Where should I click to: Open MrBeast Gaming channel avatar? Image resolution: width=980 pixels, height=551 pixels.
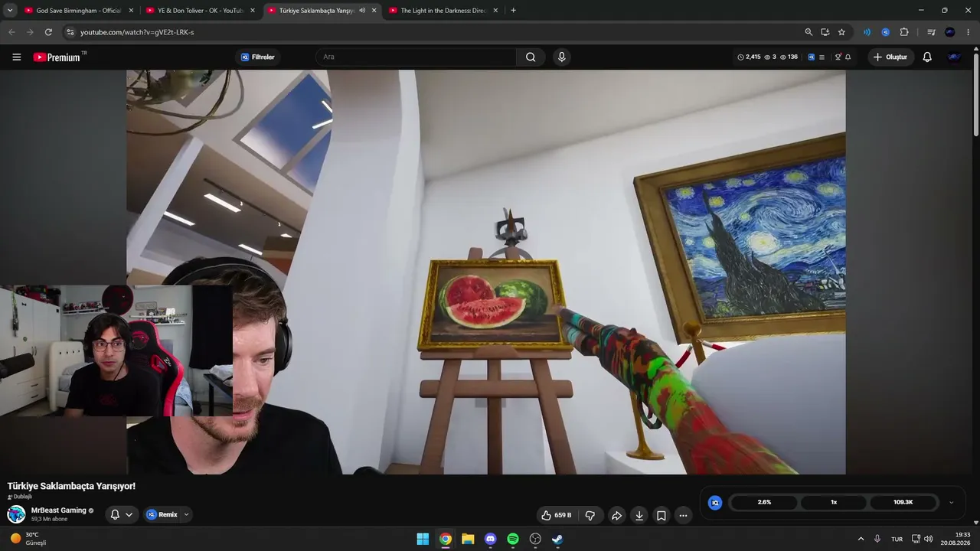(16, 514)
